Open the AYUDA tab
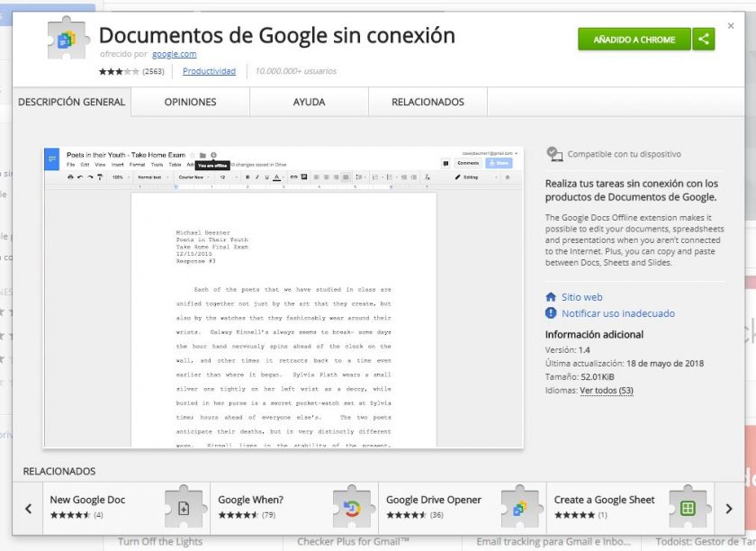 click(308, 102)
